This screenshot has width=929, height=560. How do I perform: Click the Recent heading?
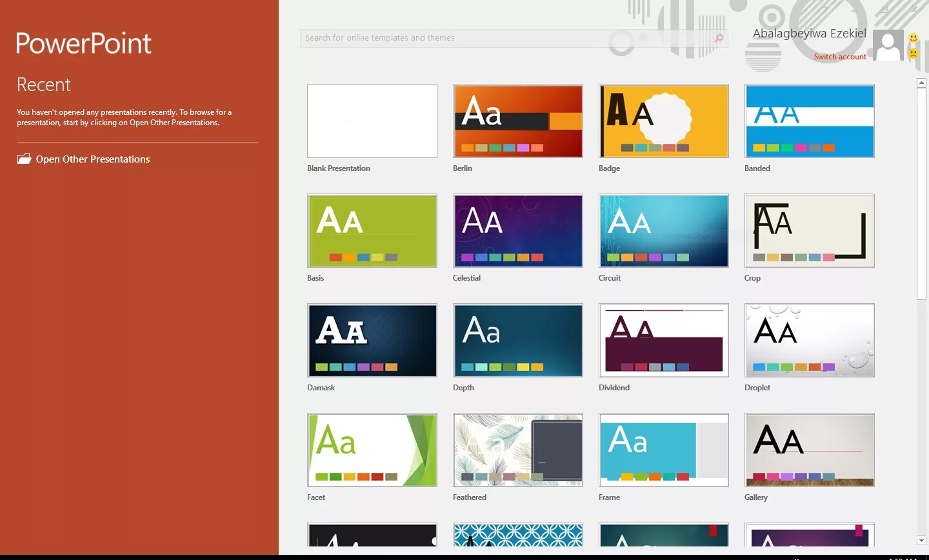[x=44, y=85]
